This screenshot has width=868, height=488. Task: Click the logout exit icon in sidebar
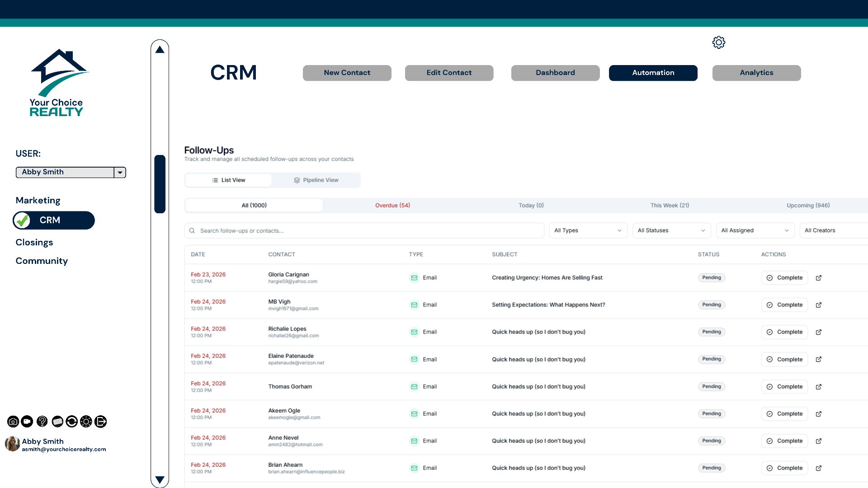point(101,422)
